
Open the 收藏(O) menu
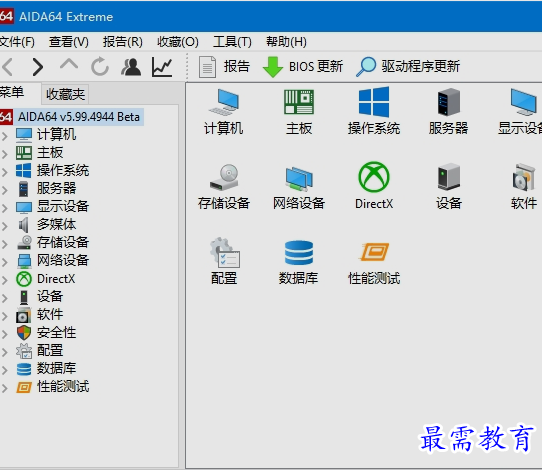178,42
